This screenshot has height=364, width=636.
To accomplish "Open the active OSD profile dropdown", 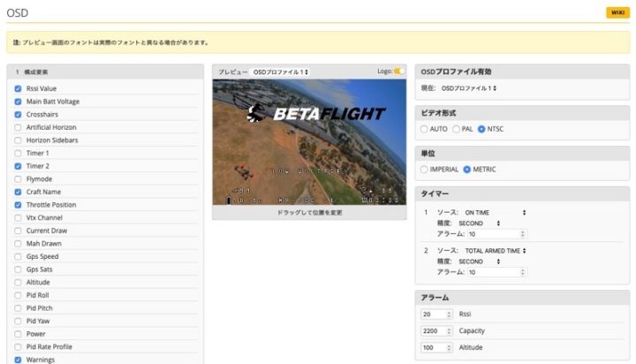I will pyautogui.click(x=469, y=88).
